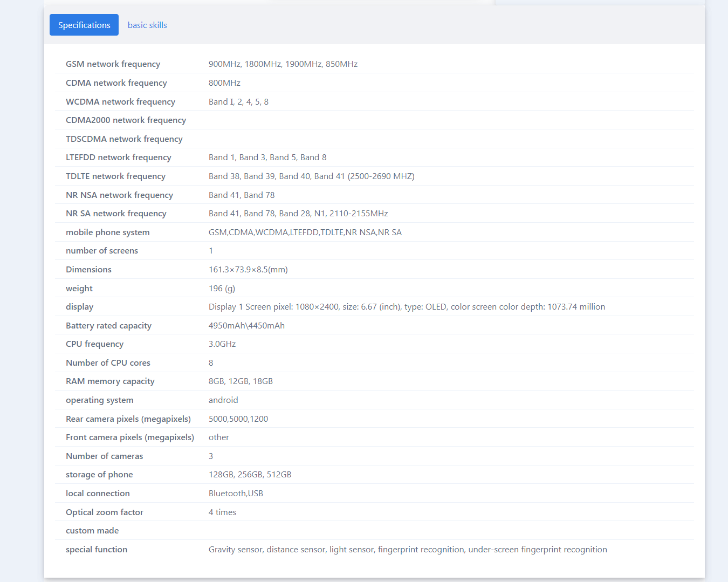Click the NR NSA network frequency label

[x=119, y=195]
